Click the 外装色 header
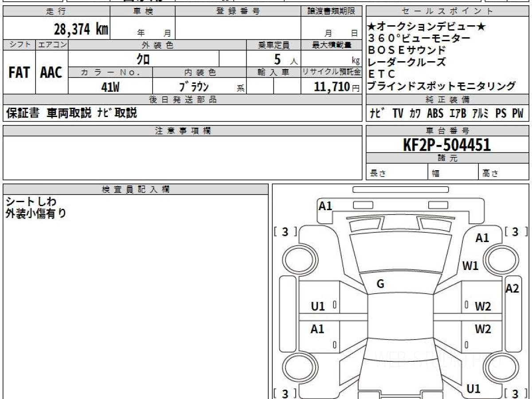 tap(157, 45)
